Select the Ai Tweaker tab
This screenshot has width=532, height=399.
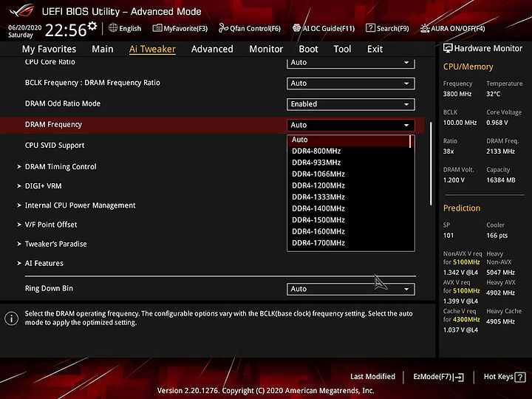[x=152, y=50]
